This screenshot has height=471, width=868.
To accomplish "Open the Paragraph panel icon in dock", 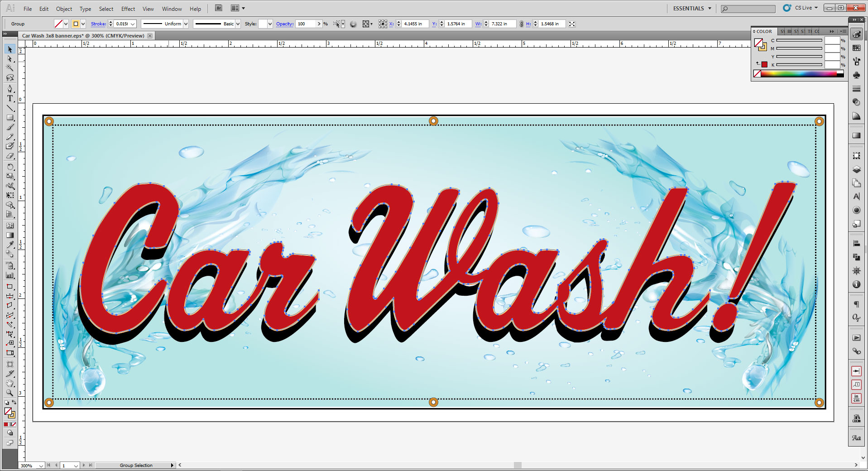I will pyautogui.click(x=856, y=304).
